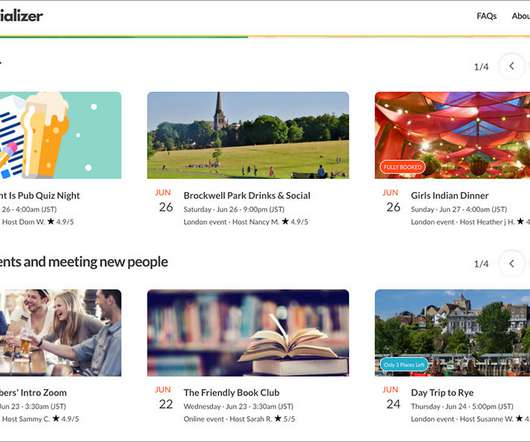Select the Friendly Book Club book image
530x442 pixels.
coord(248,333)
